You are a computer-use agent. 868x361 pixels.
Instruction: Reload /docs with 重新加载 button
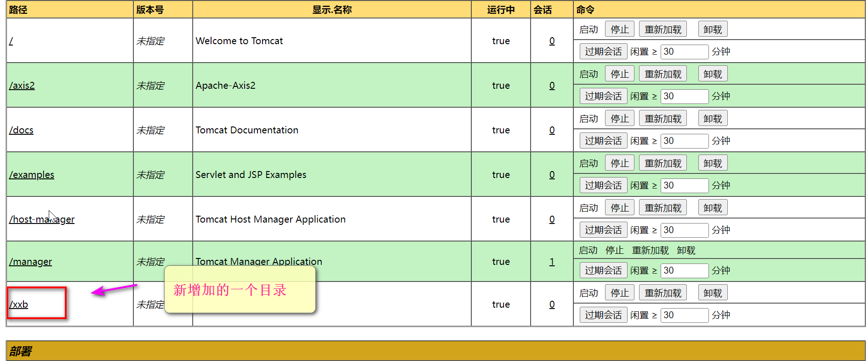point(662,119)
